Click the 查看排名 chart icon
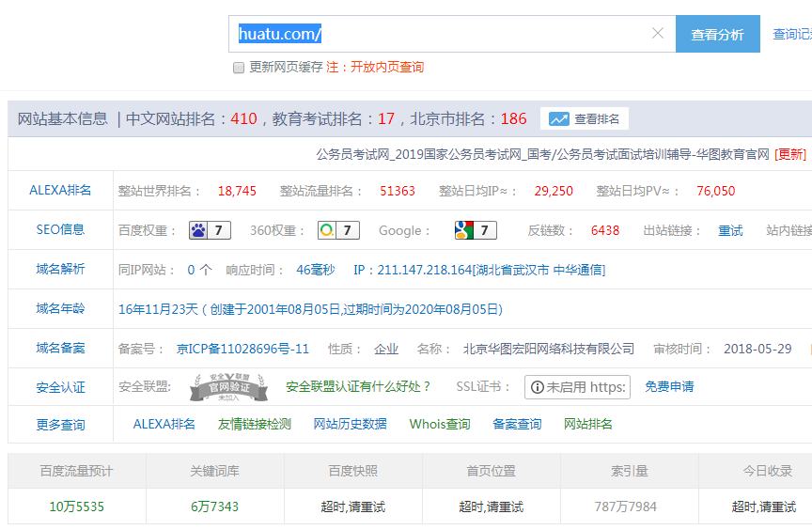The width and height of the screenshot is (812, 530). [x=559, y=119]
